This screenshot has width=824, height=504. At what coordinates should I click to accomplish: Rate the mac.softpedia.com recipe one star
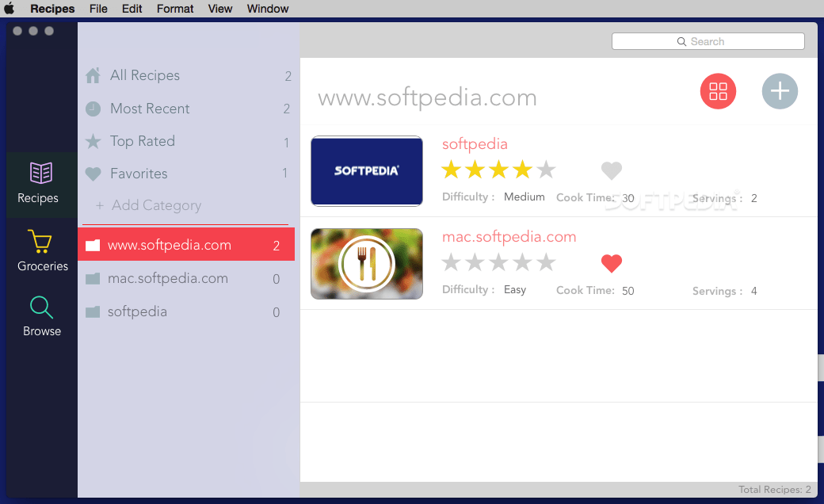point(451,262)
